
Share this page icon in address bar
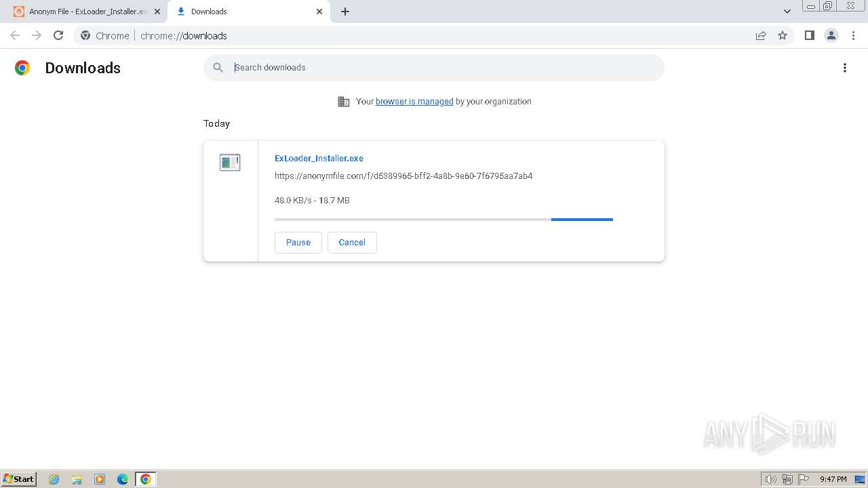pos(761,35)
